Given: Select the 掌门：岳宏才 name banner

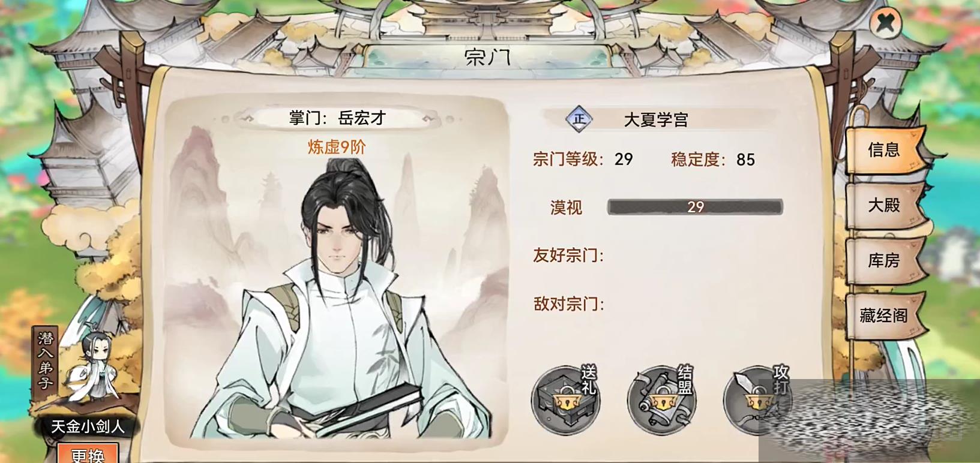Looking at the screenshot, I should (337, 118).
